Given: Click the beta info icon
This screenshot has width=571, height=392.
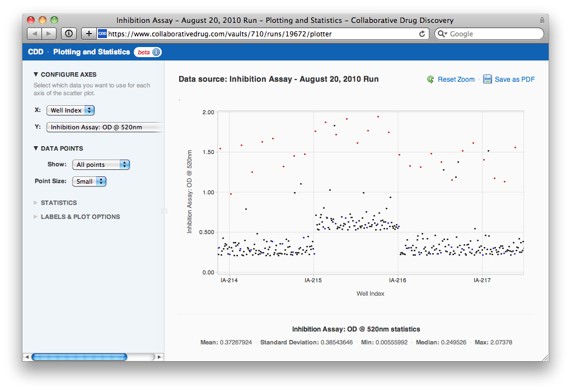Looking at the screenshot, I should point(156,52).
